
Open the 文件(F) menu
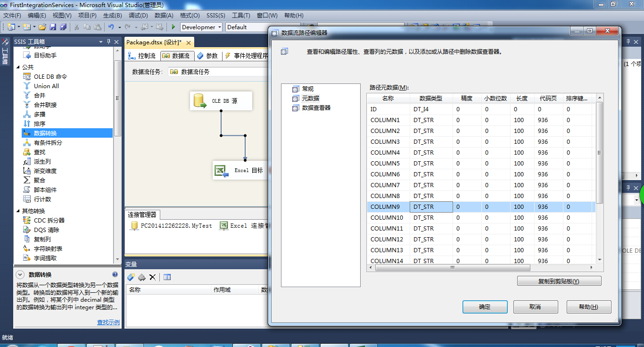coord(12,16)
